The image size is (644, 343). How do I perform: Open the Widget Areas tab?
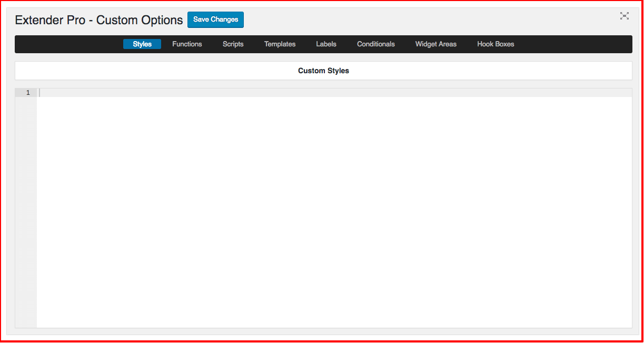435,44
